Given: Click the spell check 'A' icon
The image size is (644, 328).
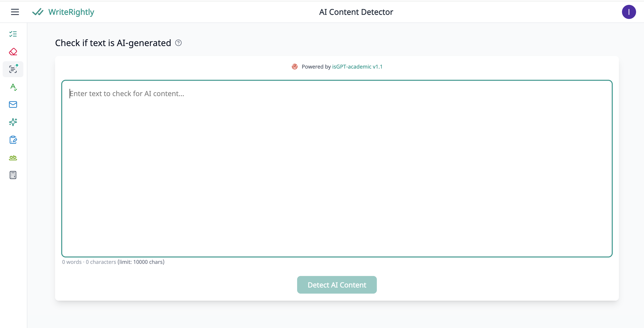Looking at the screenshot, I should (13, 87).
